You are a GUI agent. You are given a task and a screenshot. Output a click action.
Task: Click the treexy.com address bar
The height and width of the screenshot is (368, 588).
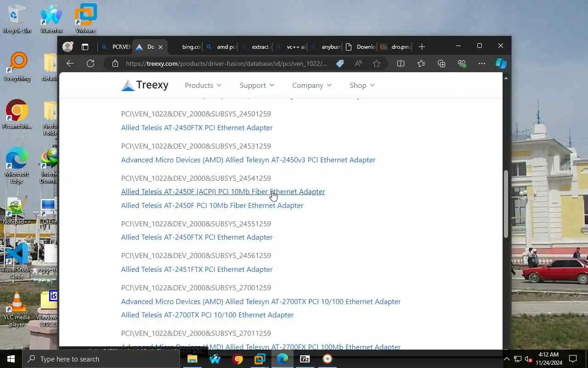tap(226, 63)
